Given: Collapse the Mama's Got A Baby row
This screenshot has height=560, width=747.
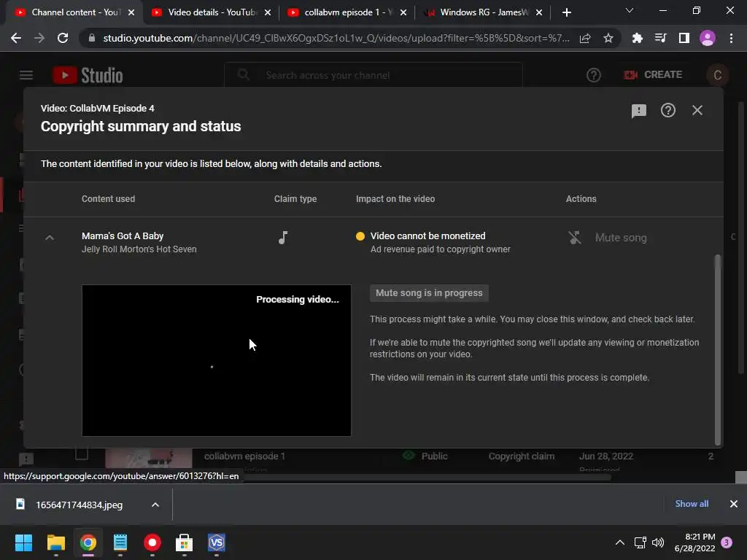Looking at the screenshot, I should (x=50, y=237).
